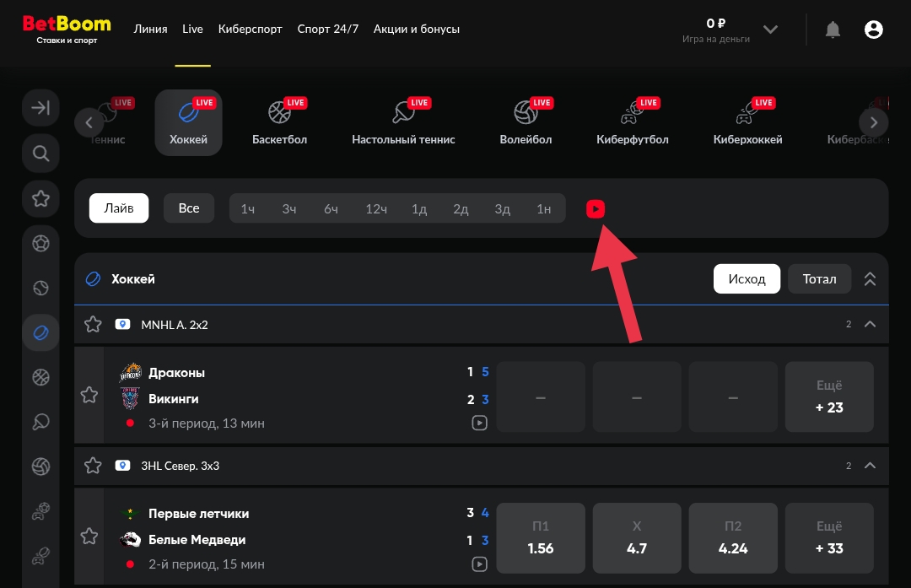Viewport: 911px width, 588px height.
Task: Open the user profile icon
Action: pyautogui.click(x=874, y=30)
